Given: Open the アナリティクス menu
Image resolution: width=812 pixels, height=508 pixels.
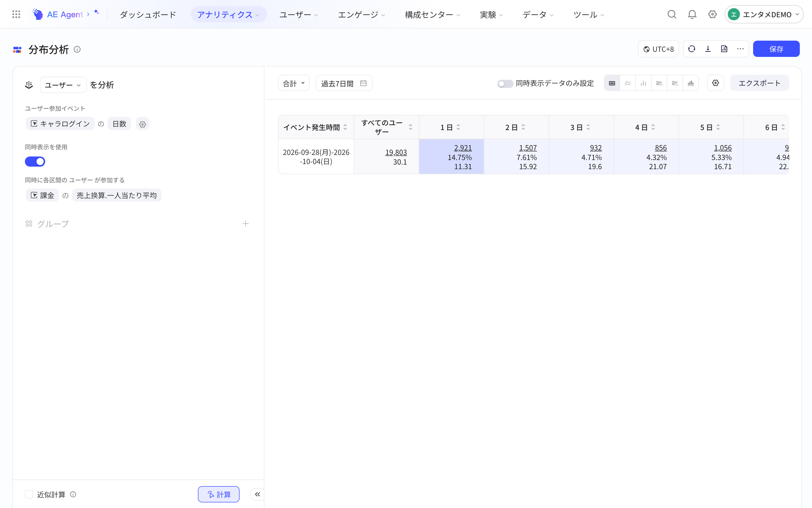Looking at the screenshot, I should coord(228,14).
